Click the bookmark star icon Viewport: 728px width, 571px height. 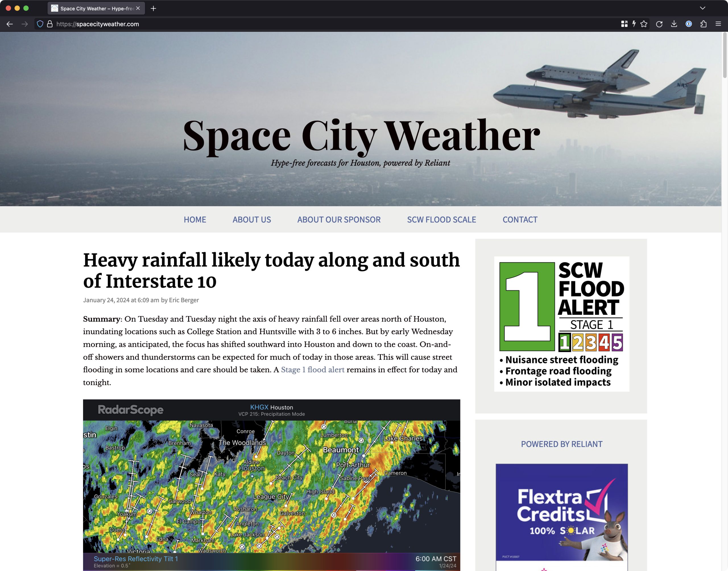pyautogui.click(x=645, y=24)
